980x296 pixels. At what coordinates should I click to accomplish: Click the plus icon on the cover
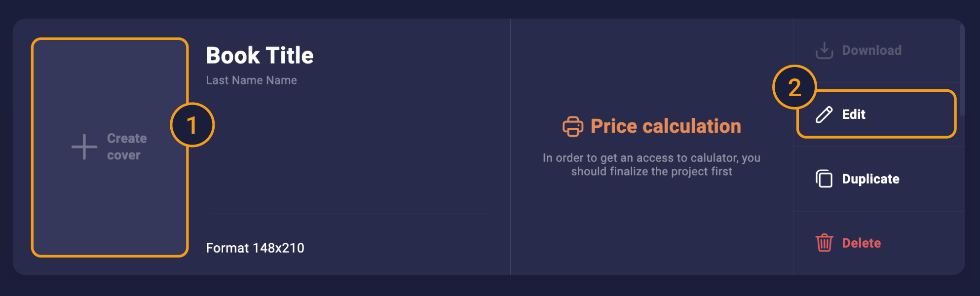tap(84, 147)
